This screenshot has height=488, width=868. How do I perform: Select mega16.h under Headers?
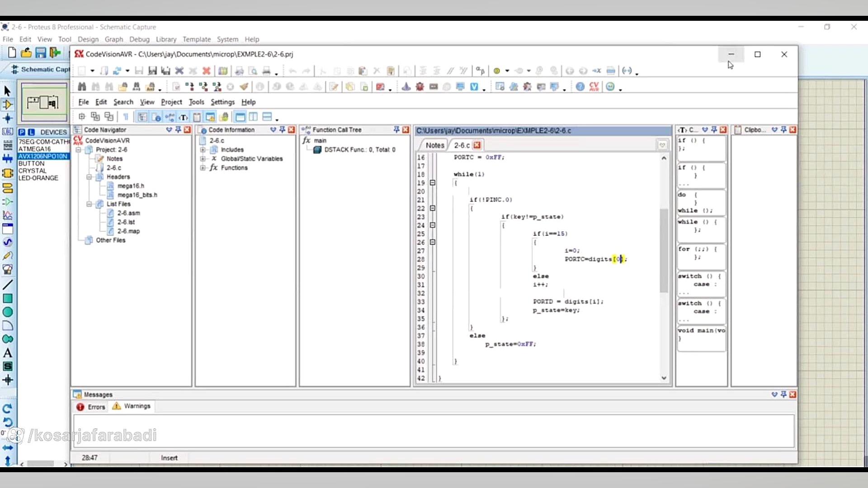pos(131,186)
